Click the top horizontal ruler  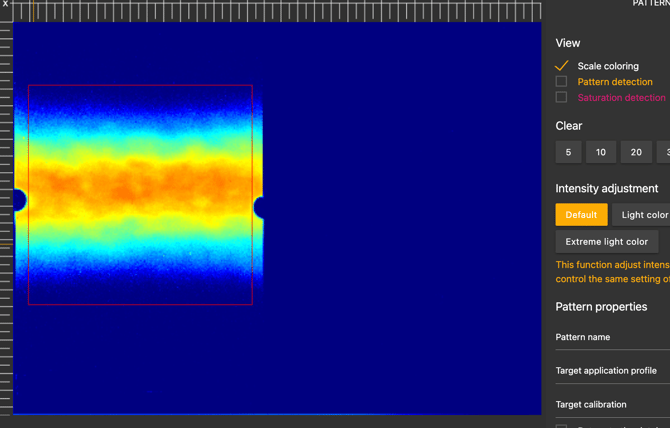click(x=300, y=12)
